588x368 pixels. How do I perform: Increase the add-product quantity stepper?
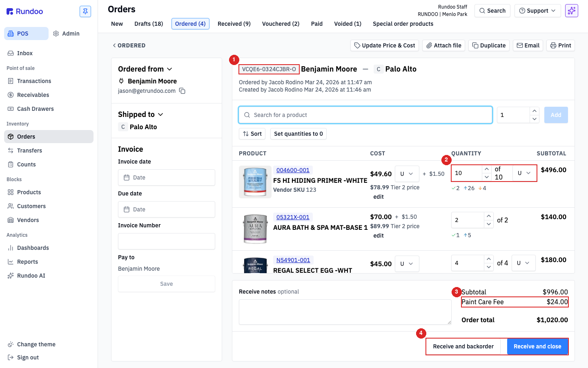coord(534,111)
